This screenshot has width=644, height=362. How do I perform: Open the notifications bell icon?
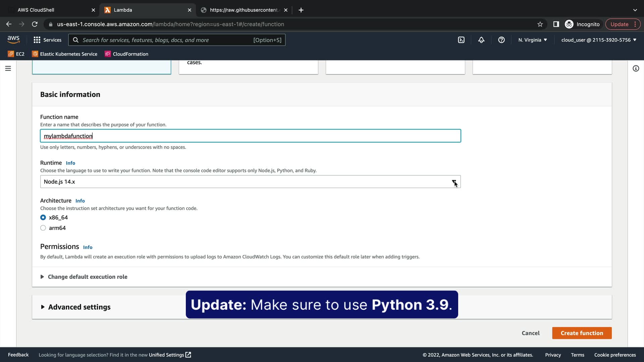pos(481,40)
